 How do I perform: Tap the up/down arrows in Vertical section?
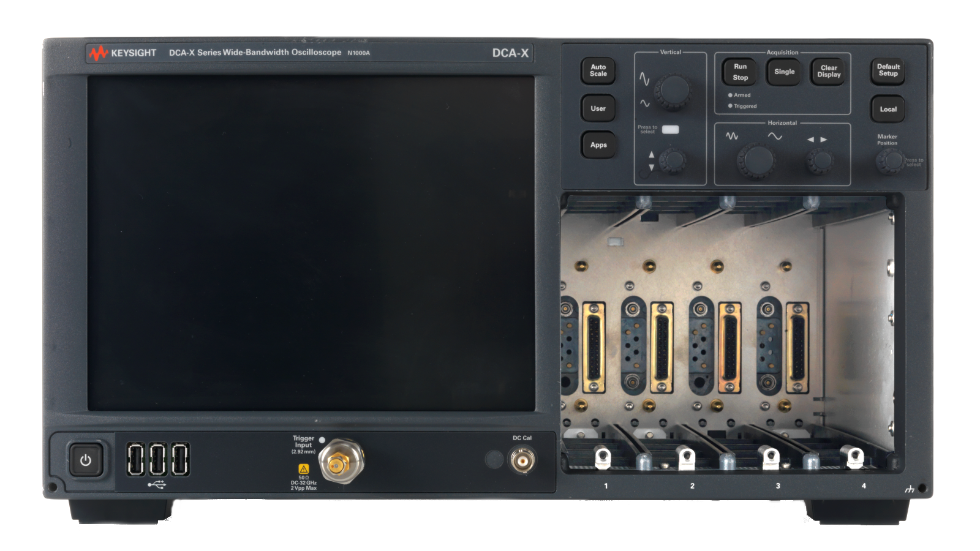pyautogui.click(x=651, y=161)
